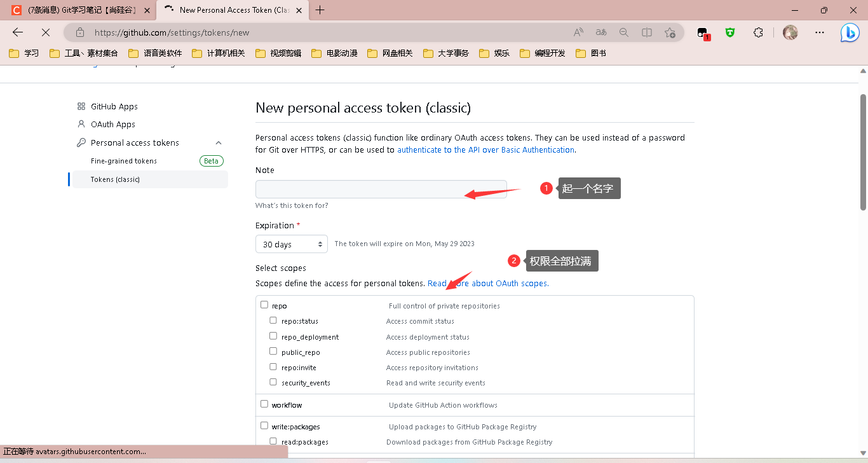Click the 'What's this token for?' hint

(x=292, y=205)
